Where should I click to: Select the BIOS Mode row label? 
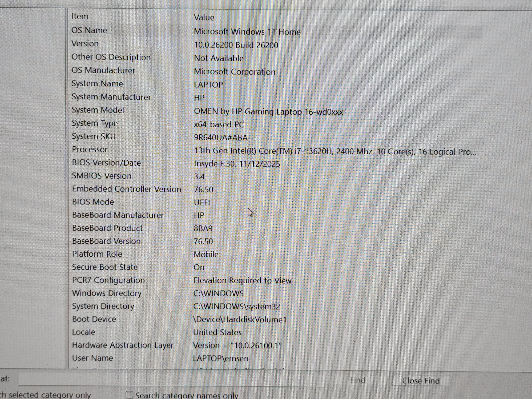[93, 202]
